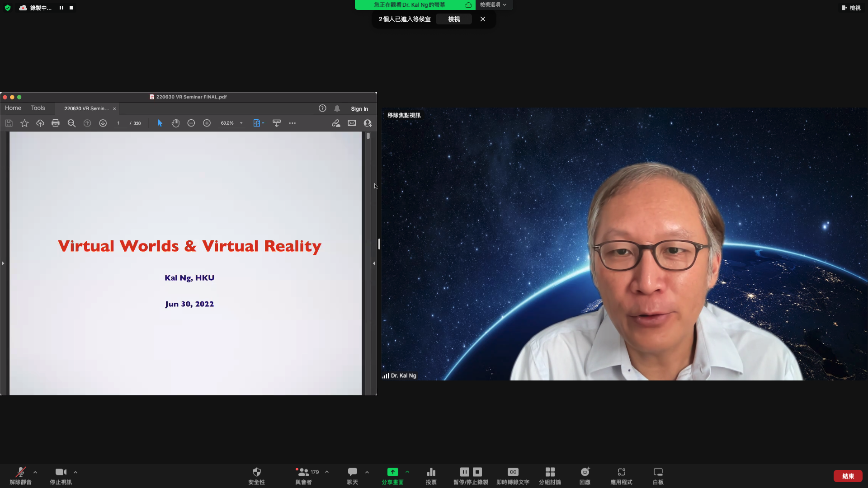Click the red end meeting button
Viewport: 868px width, 488px height.
point(848,476)
